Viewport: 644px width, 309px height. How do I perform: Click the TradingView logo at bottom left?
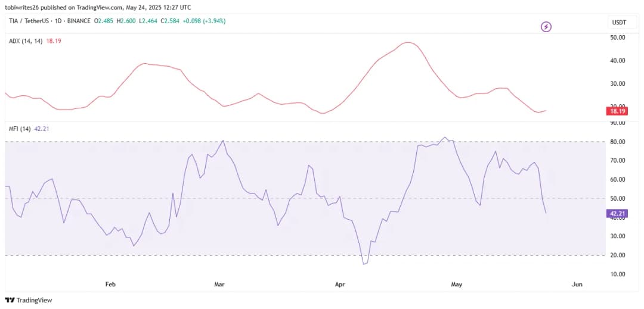[29, 300]
